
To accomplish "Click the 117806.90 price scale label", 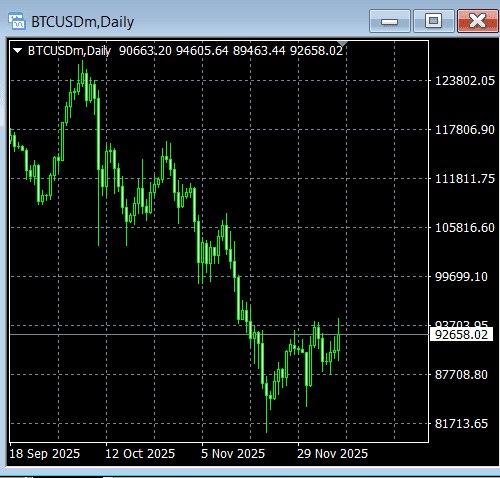I will coord(465,130).
